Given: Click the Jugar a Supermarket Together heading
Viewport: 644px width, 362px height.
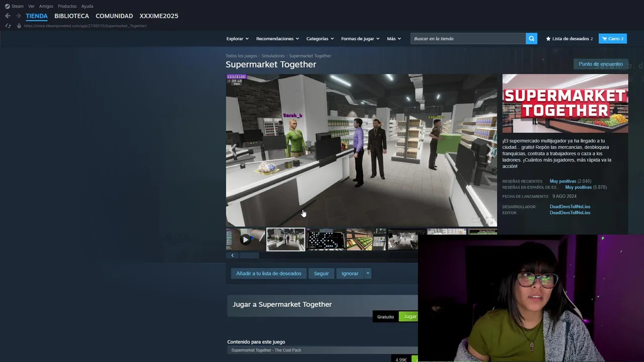Looking at the screenshot, I should click(x=282, y=304).
